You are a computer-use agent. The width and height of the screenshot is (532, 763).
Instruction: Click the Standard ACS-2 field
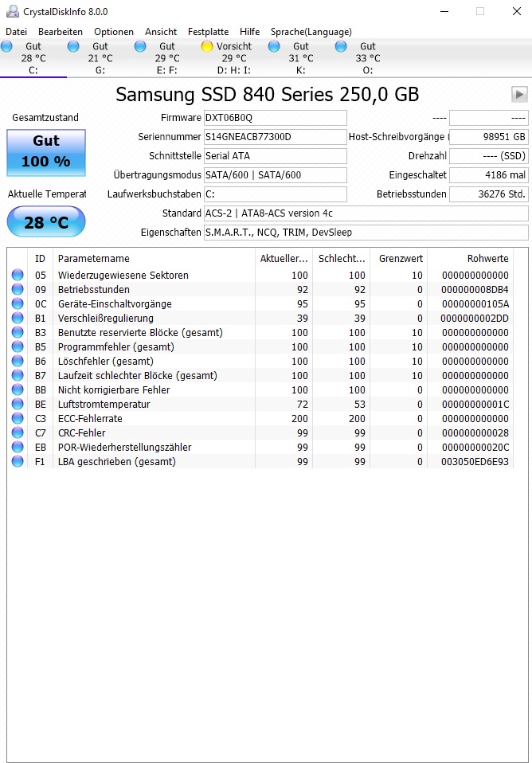click(366, 213)
